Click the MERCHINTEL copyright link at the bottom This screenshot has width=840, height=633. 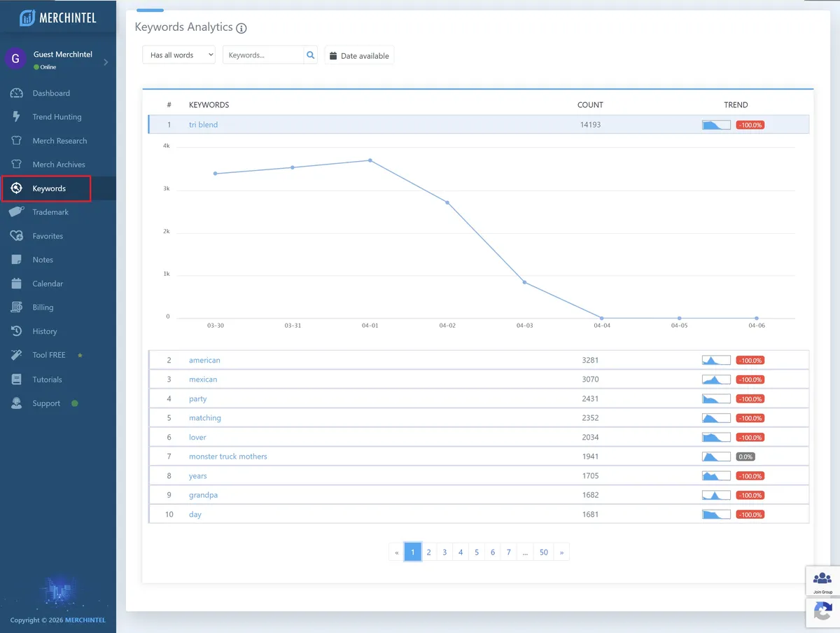pyautogui.click(x=84, y=620)
